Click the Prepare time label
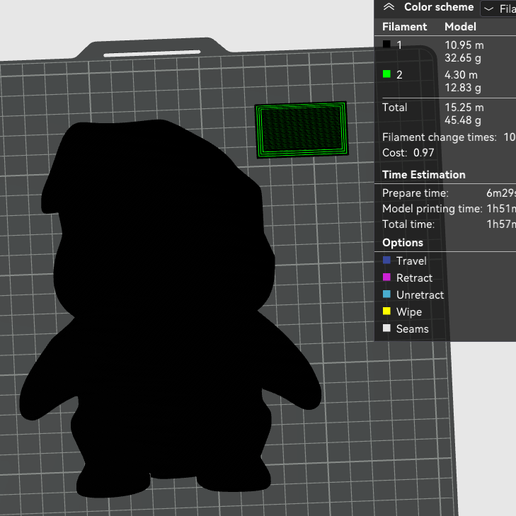516x516 pixels. [x=415, y=193]
